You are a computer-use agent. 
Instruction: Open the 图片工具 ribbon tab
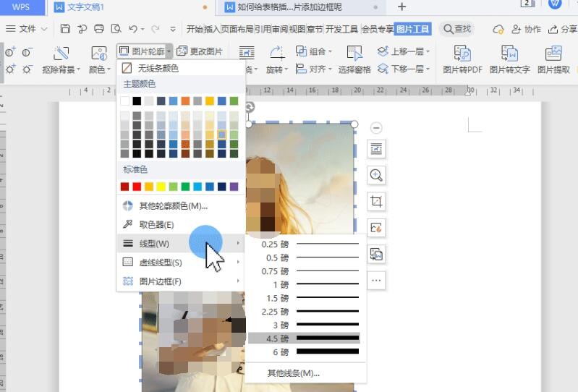[413, 29]
